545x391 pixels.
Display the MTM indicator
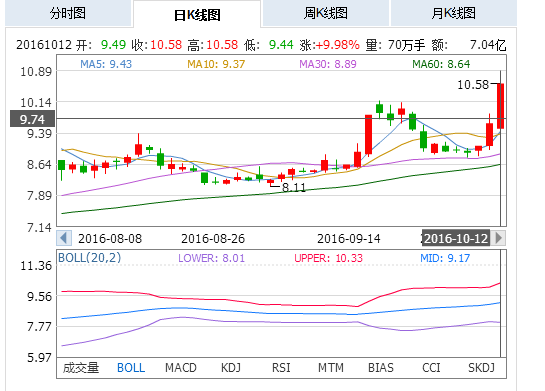(x=331, y=368)
